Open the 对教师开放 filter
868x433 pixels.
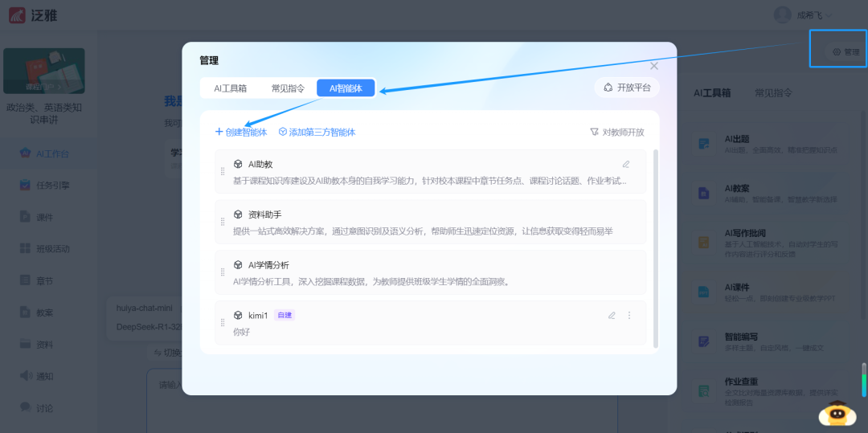616,133
